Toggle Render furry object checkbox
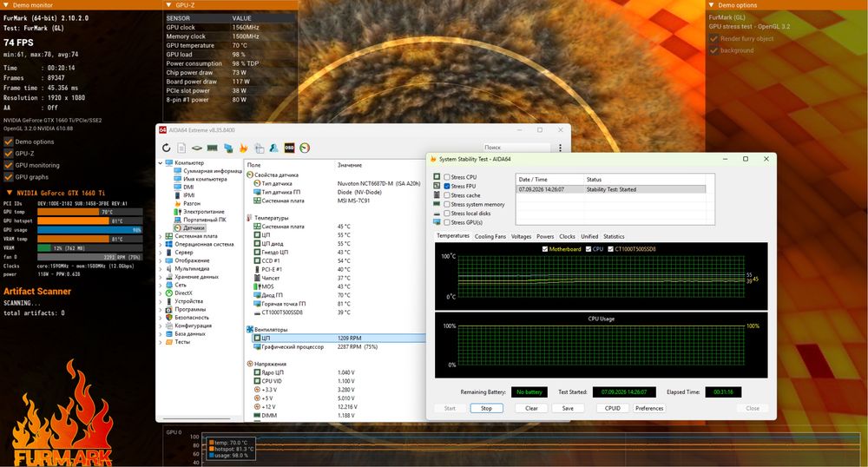The image size is (868, 467). coord(713,39)
